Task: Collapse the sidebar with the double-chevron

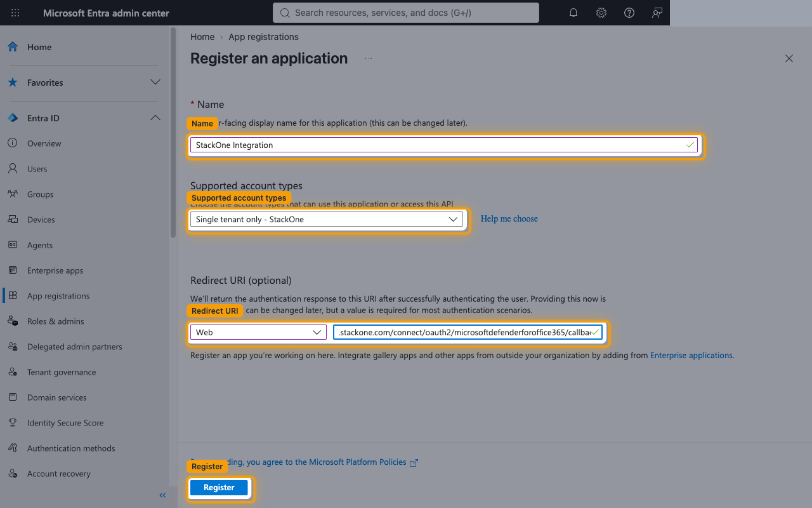Action: coord(162,495)
